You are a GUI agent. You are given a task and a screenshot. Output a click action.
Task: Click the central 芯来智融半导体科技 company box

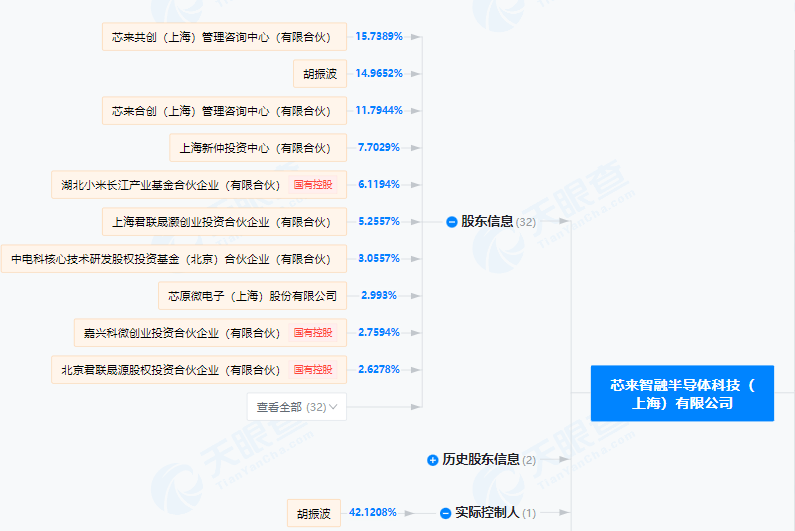(682, 393)
